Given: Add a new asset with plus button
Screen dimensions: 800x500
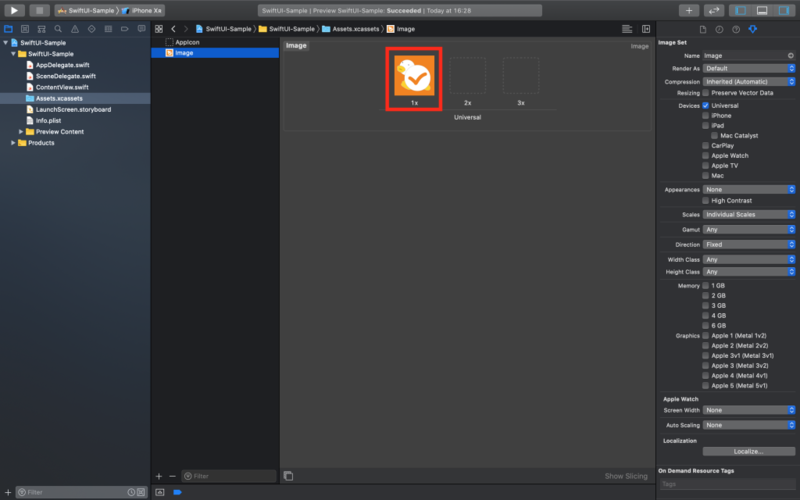Looking at the screenshot, I should (159, 476).
